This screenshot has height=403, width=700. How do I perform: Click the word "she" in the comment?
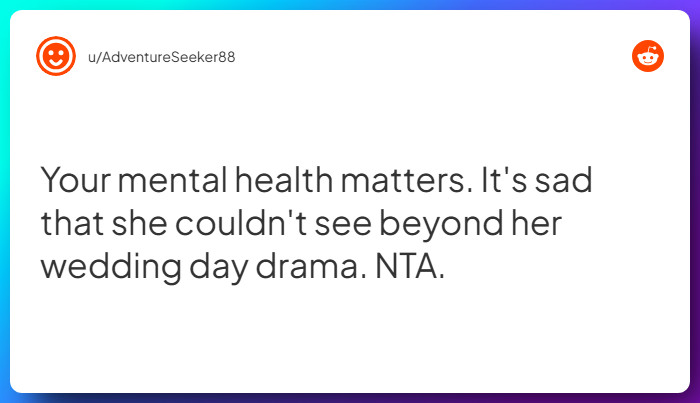click(x=138, y=224)
